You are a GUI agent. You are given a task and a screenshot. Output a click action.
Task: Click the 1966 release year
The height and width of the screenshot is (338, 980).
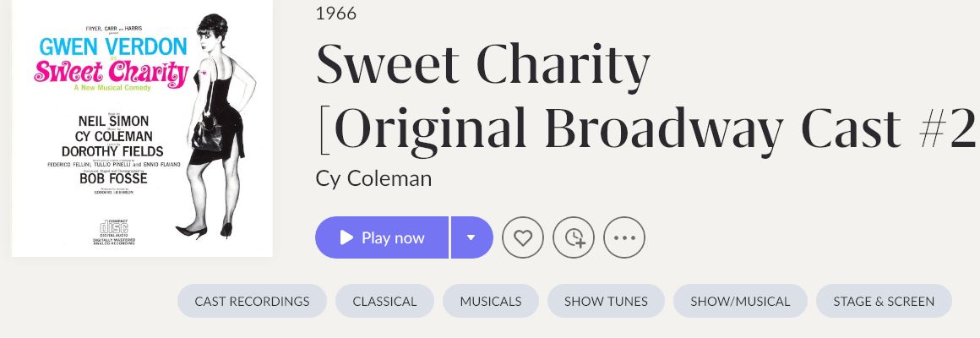pos(335,14)
